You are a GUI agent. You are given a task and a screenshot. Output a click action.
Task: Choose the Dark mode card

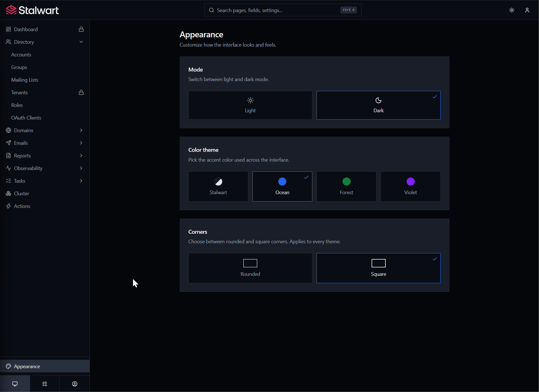click(x=378, y=105)
